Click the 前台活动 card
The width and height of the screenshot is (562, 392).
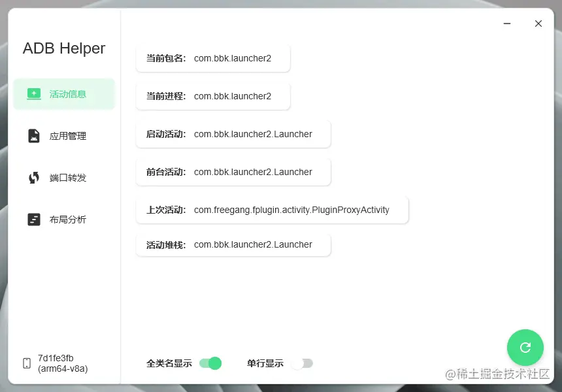click(x=233, y=172)
